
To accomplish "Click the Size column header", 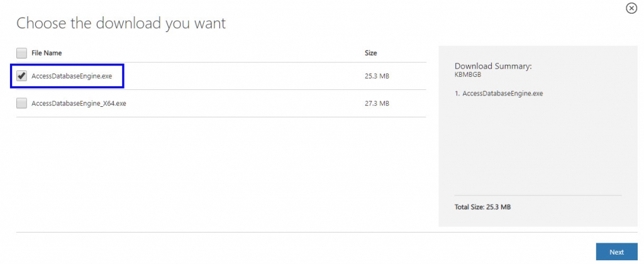I will coord(371,53).
